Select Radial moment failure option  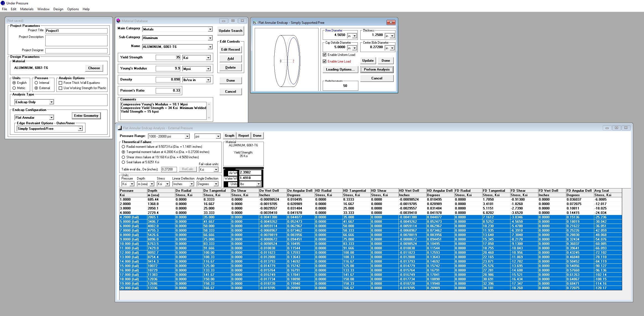tap(123, 147)
